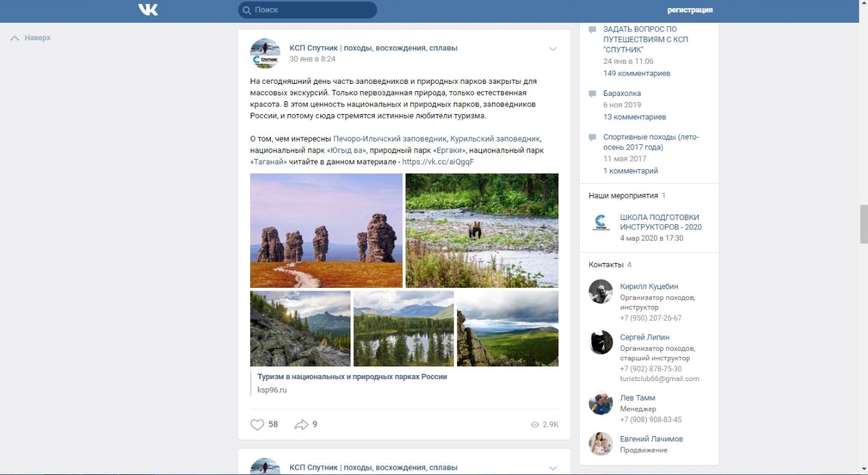The image size is (868, 475).
Task: Click phone +7 (908) 908-83-45
Action: click(651, 419)
